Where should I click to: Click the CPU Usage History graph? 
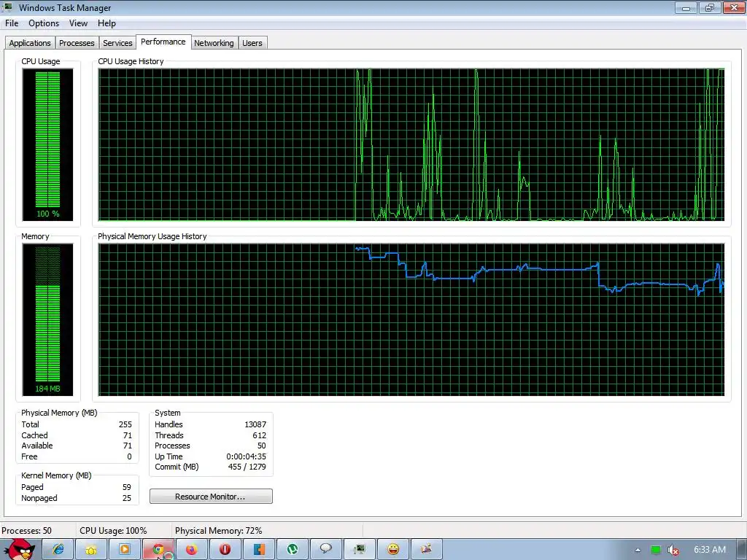(411, 145)
